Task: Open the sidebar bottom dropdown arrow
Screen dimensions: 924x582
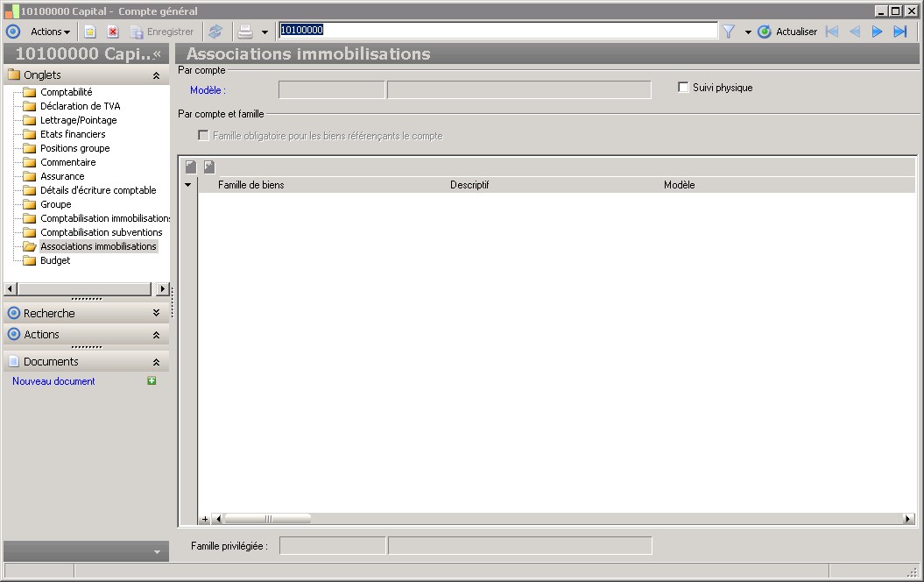Action: coord(157,552)
